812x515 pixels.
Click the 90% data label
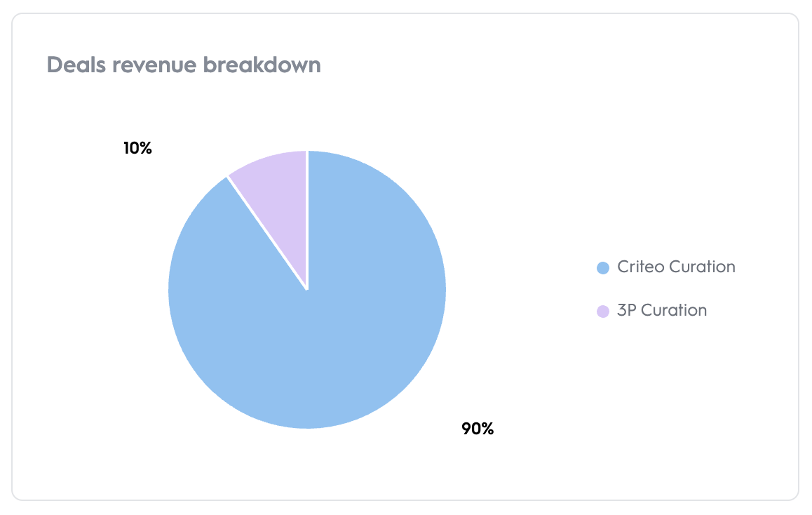478,429
